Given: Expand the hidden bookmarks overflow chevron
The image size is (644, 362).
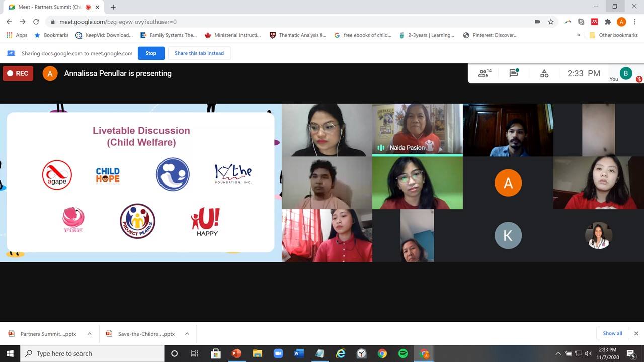Looking at the screenshot, I should (x=578, y=35).
